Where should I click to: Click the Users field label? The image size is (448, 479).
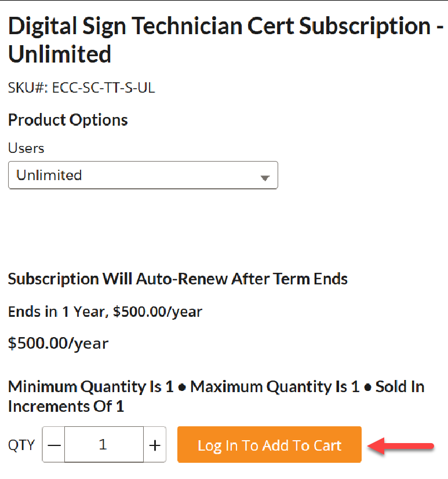(x=26, y=148)
